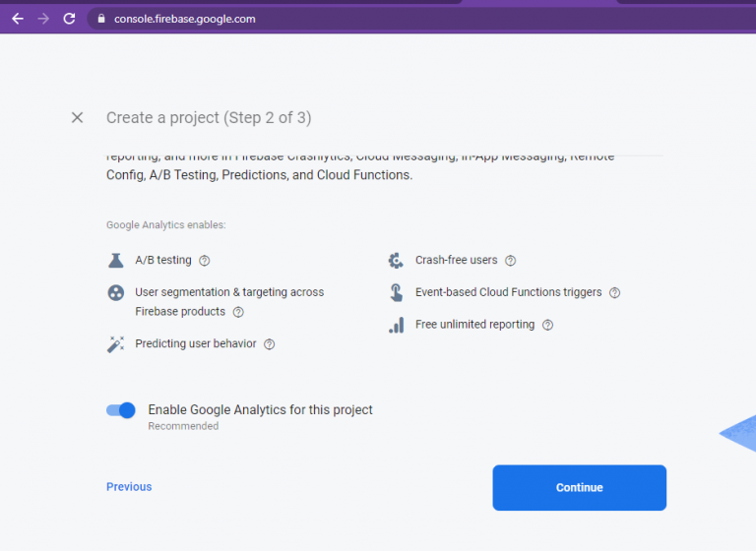Click the lock icon in the address bar
This screenshot has height=551, width=756.
(x=101, y=19)
